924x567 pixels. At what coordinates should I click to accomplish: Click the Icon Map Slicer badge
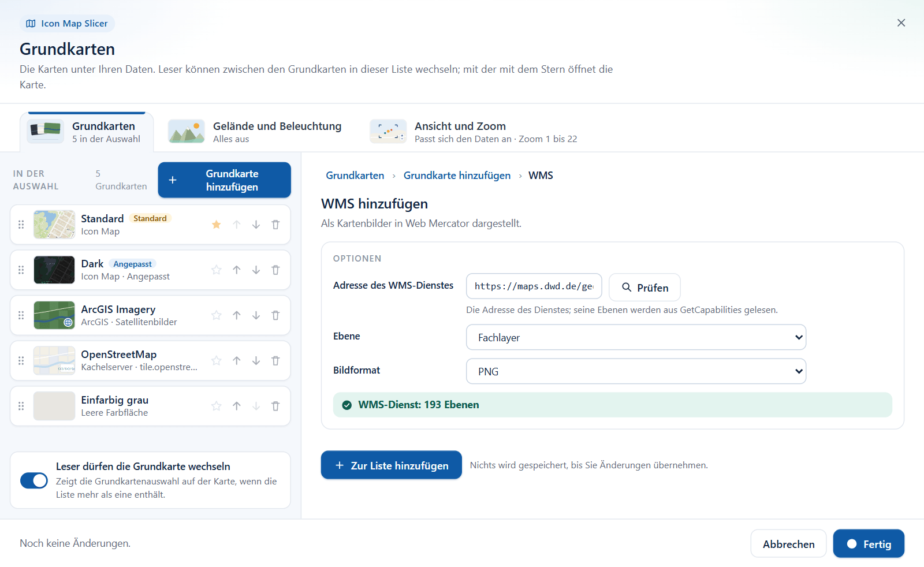[67, 24]
